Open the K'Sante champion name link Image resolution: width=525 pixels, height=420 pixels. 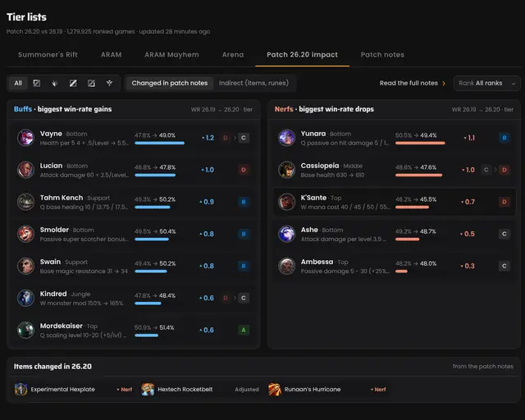tap(313, 198)
